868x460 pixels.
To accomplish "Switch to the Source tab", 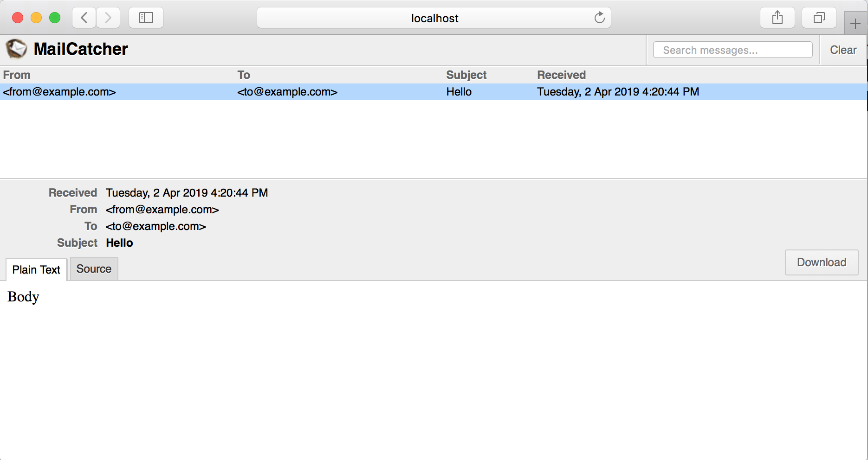I will point(94,269).
